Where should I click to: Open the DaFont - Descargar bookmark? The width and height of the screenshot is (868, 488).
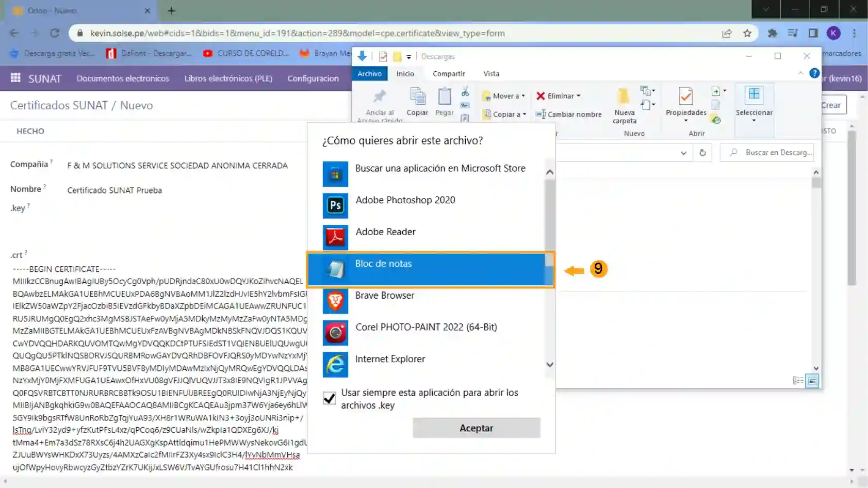[x=149, y=53]
